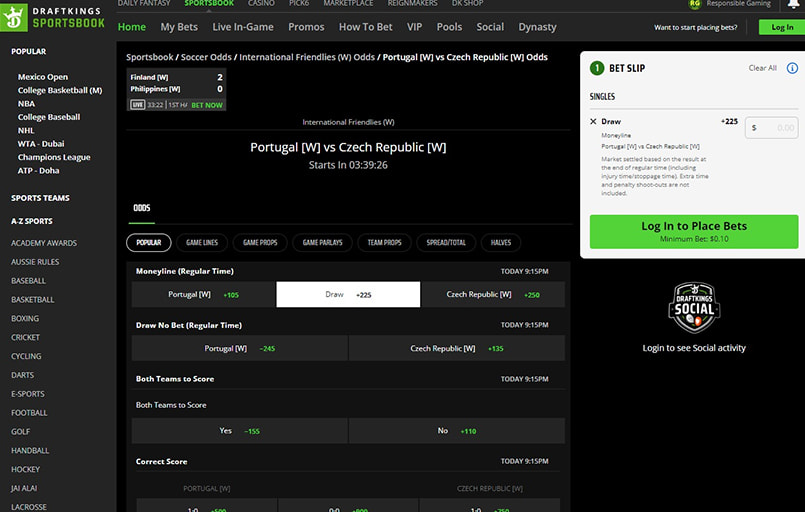Open Live In-Game section
The height and width of the screenshot is (512, 805).
click(x=243, y=27)
